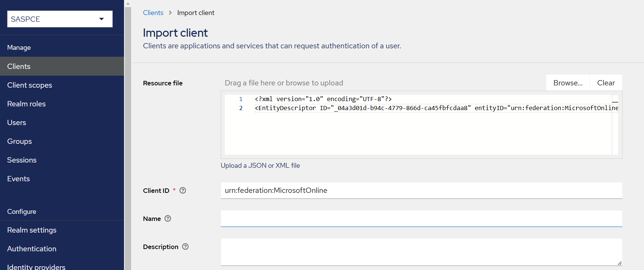This screenshot has height=270, width=644.
Task: Open Identity providers in the sidebar
Action: tap(36, 267)
